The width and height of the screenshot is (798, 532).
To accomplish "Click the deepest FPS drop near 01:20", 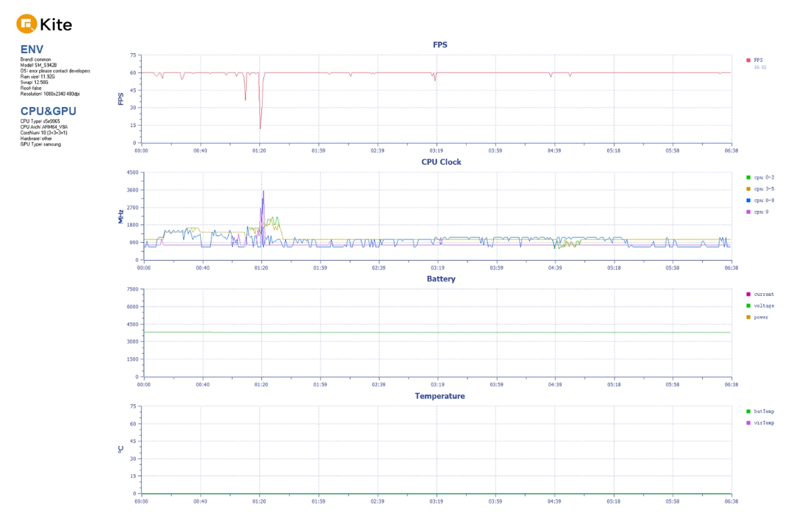I will 260,128.
